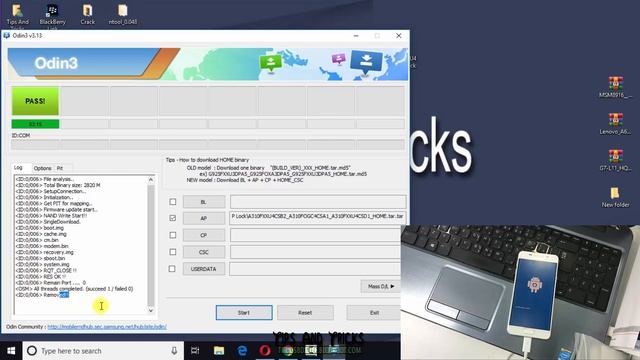Enable the USERDATA file checkbox
The width and height of the screenshot is (640, 360).
(x=173, y=269)
